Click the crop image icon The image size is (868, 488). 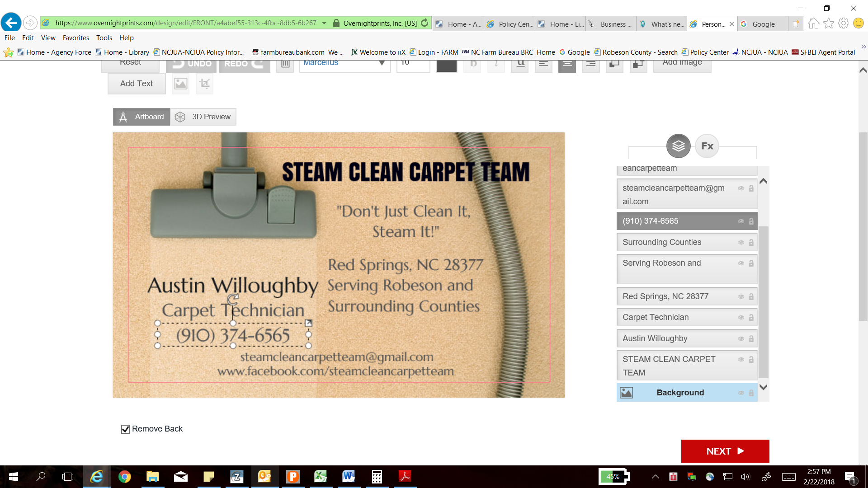204,84
